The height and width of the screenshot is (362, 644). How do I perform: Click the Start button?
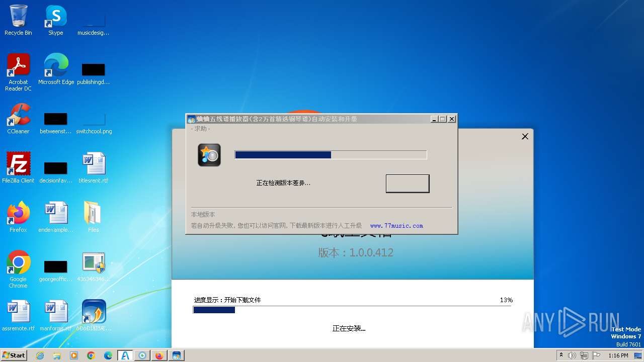tap(14, 355)
